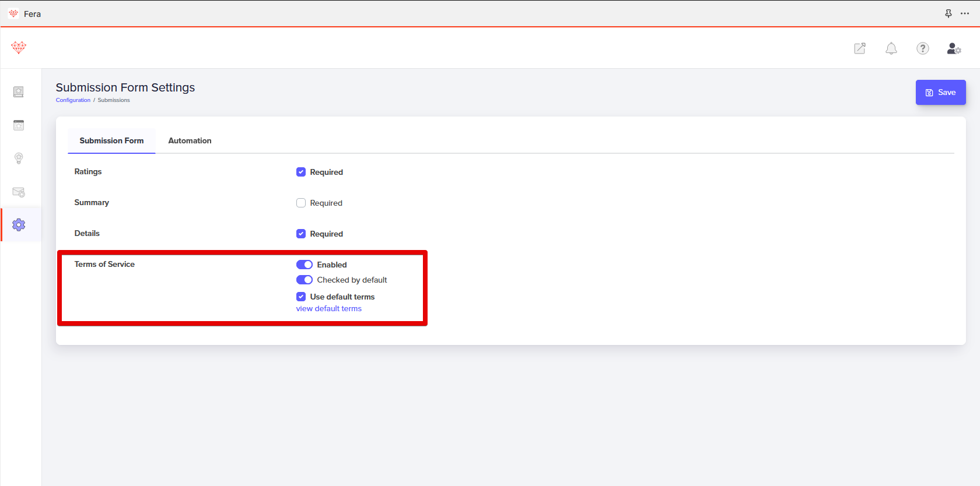This screenshot has height=486, width=980.
Task: Open the settings gear sidebar icon
Action: point(19,225)
